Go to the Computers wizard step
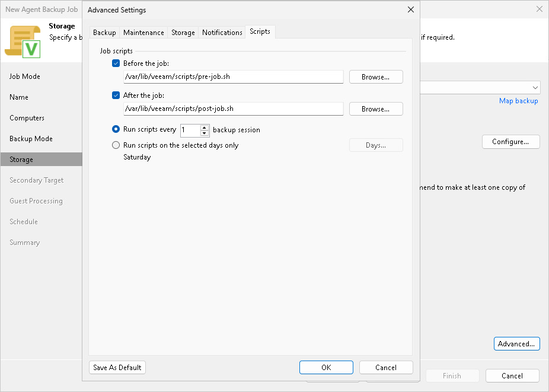Screen dimensions: 549x392 27,117
